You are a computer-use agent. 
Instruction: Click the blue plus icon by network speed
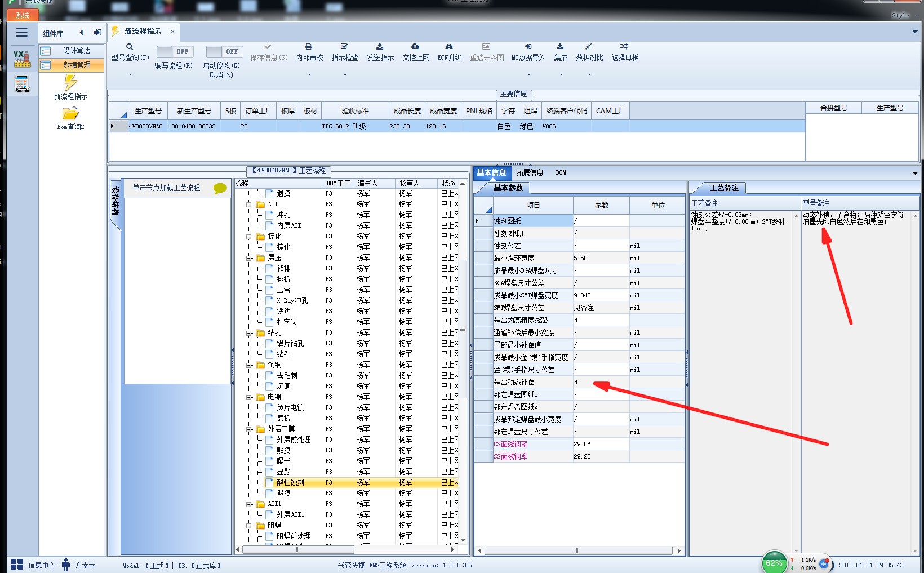pyautogui.click(x=824, y=563)
